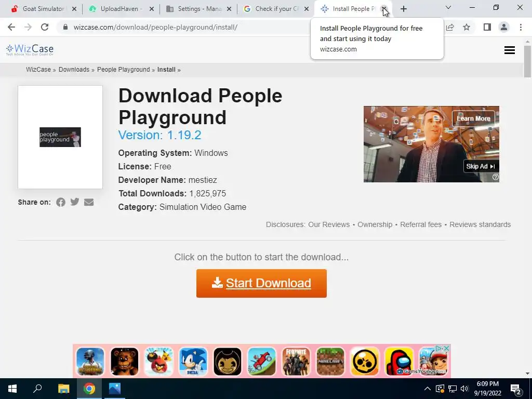Viewport: 532px width, 399px height.
Task: Go to WizCase logo homepage
Action: point(30,50)
